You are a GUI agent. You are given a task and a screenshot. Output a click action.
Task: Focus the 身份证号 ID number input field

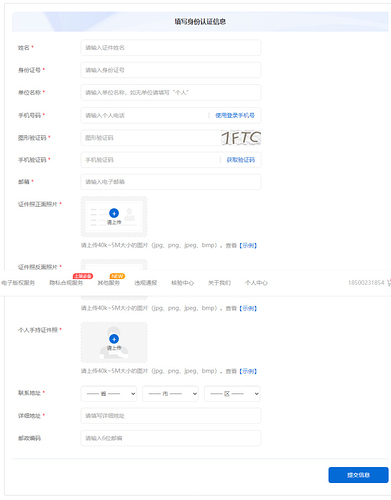tap(171, 70)
